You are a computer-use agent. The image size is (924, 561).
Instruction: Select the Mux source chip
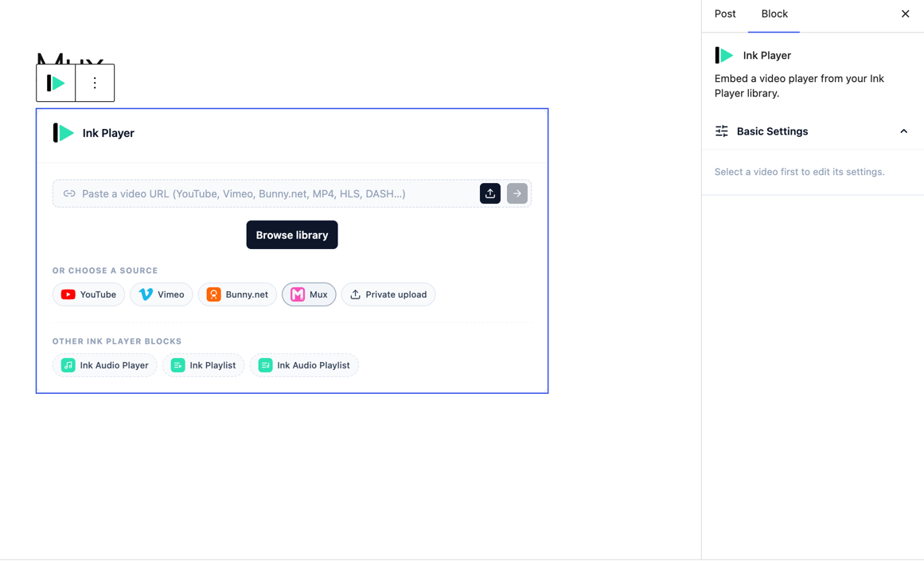coord(309,294)
